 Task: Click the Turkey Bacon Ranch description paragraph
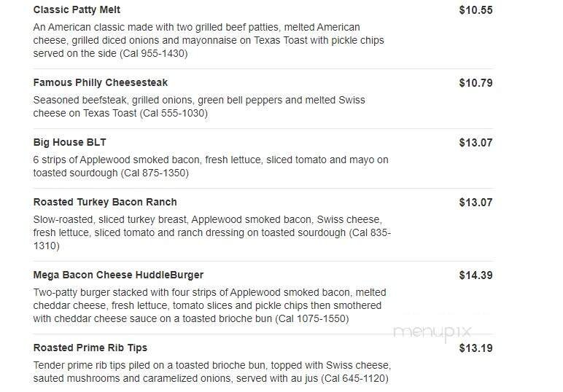[211, 232]
